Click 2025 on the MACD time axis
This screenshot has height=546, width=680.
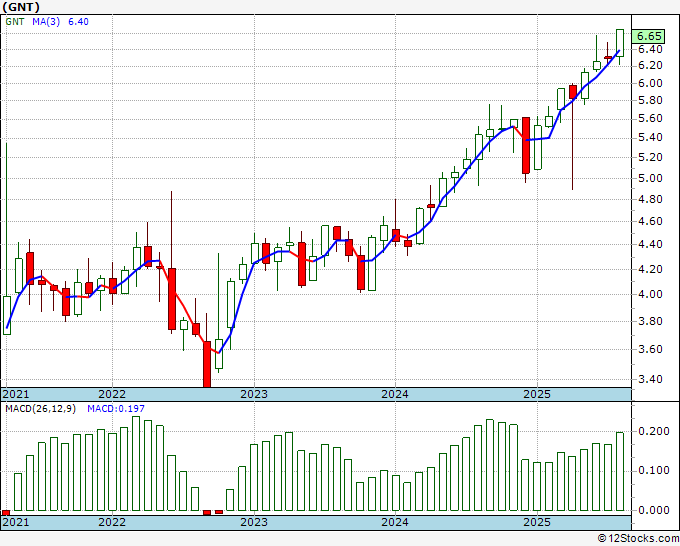[x=537, y=522]
